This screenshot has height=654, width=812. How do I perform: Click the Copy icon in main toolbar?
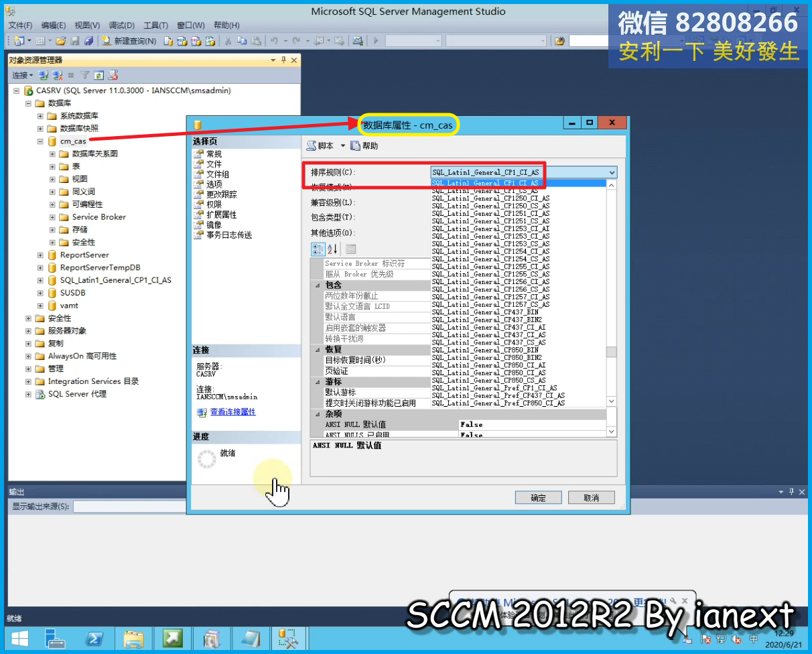tap(241, 41)
